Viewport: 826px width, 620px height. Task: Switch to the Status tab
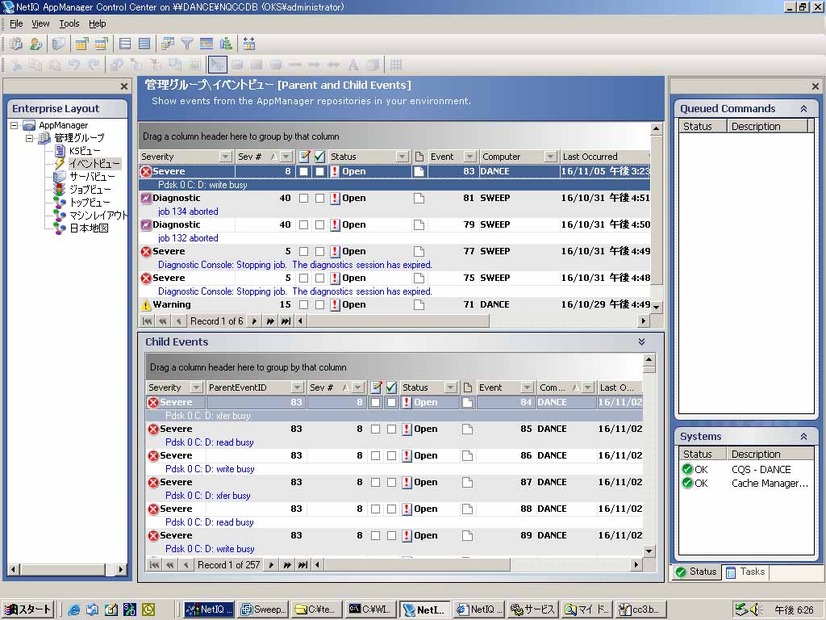tap(696, 572)
